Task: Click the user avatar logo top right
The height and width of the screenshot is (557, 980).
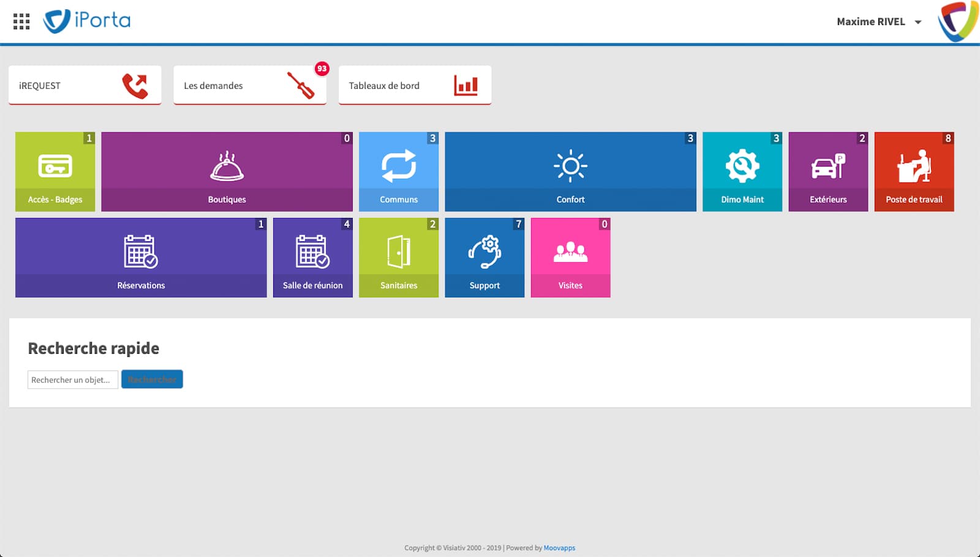Action: coord(959,21)
